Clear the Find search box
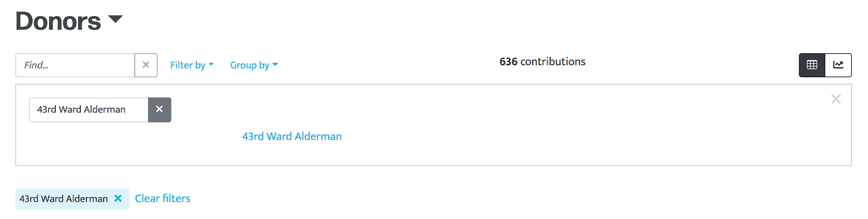Viewport: 868px width, 219px height. (x=146, y=65)
